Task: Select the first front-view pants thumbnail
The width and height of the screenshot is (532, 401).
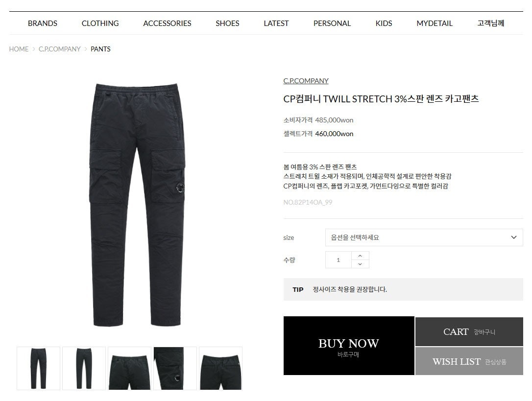Action: [38, 368]
